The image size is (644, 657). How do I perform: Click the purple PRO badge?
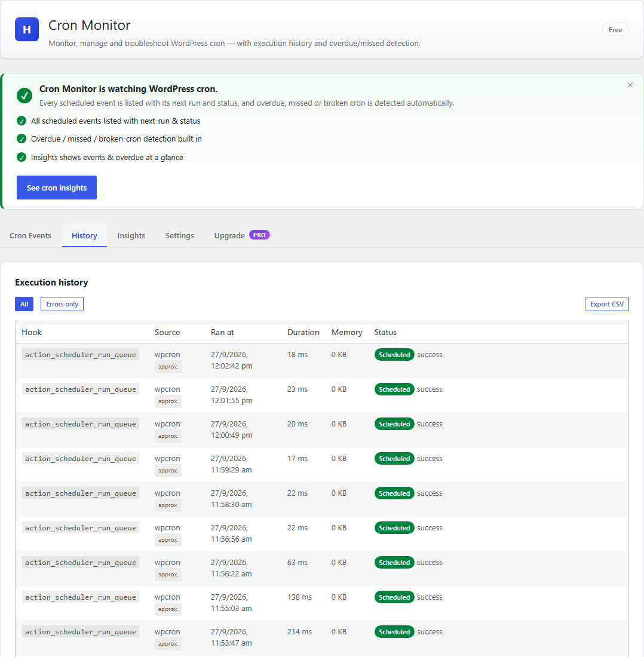click(x=259, y=235)
